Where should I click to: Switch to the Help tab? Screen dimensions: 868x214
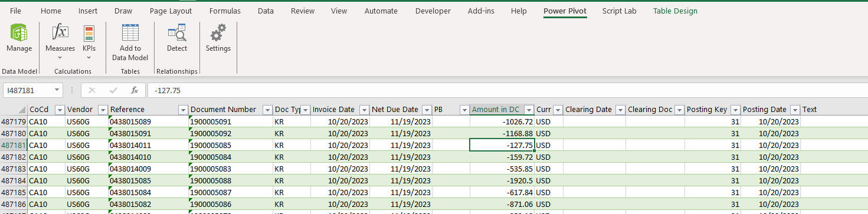pyautogui.click(x=519, y=11)
